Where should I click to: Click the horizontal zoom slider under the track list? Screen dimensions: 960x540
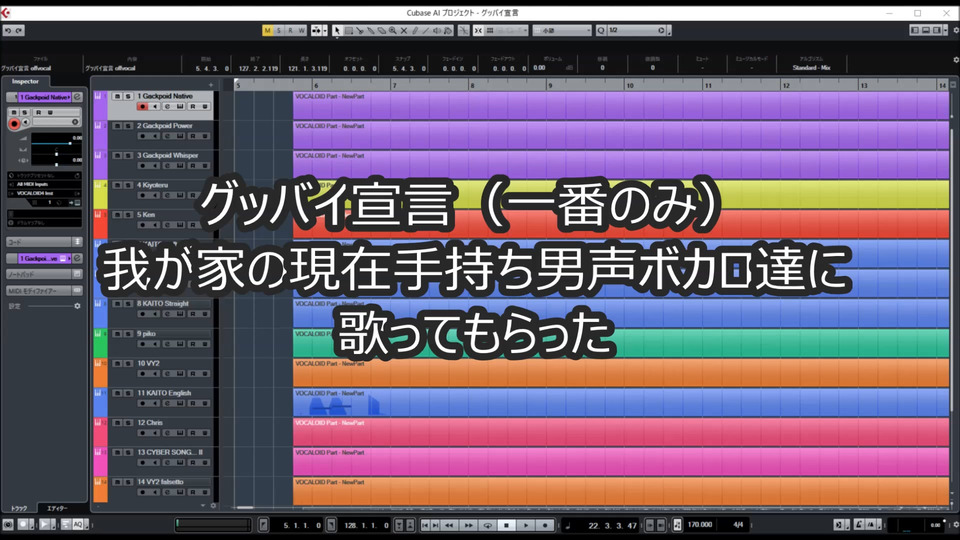[x=245, y=508]
